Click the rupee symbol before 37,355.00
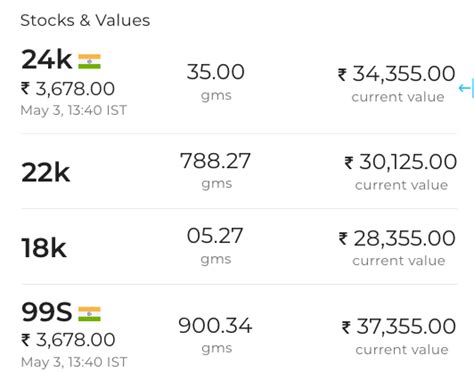This screenshot has height=372, width=474. 346,327
